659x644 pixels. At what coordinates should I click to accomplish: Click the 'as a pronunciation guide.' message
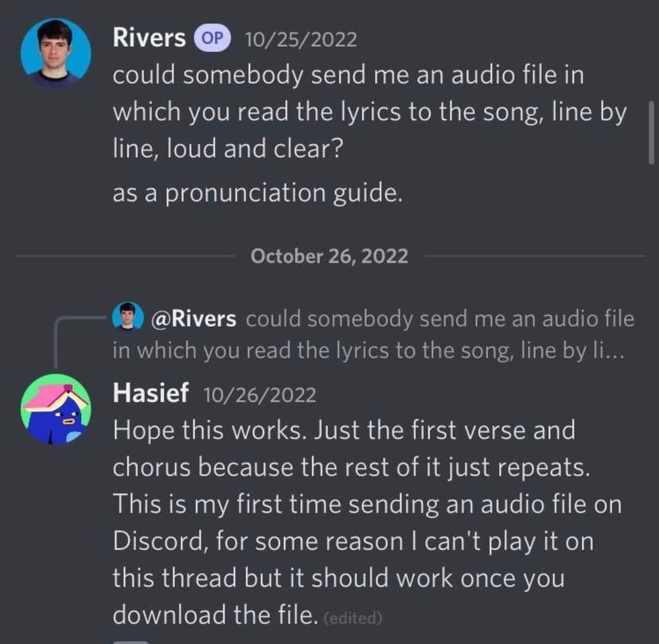coord(258,193)
